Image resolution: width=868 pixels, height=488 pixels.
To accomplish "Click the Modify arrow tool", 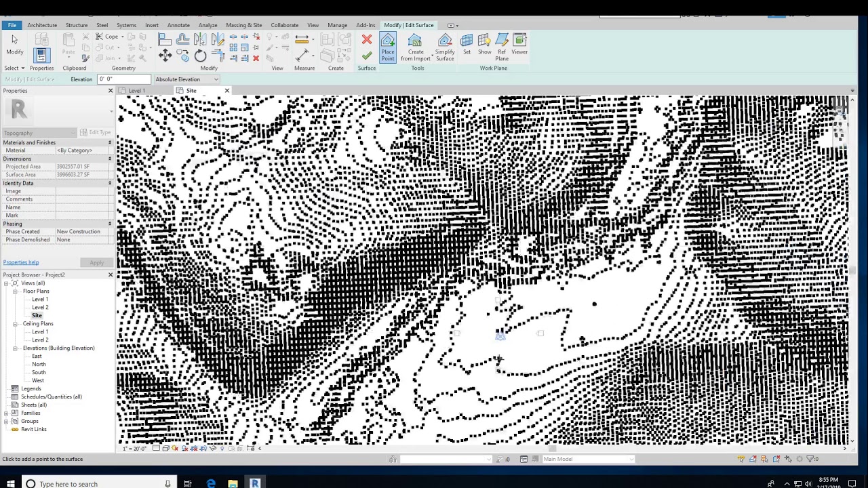I will pyautogui.click(x=14, y=44).
